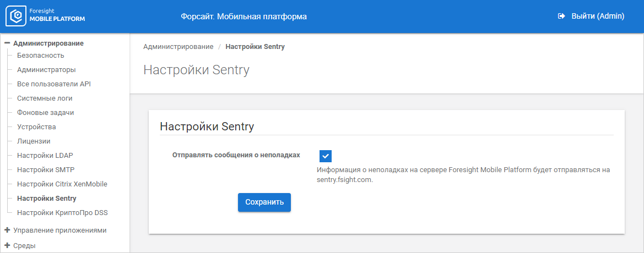Click the logout arrow icon
The width and height of the screenshot is (644, 253).
click(x=561, y=16)
